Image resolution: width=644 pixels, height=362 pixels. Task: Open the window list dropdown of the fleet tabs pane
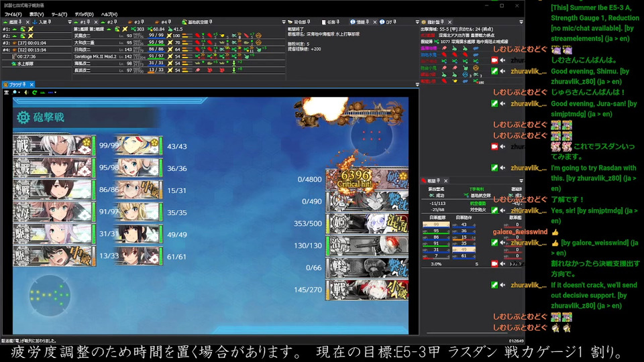pos(283,22)
